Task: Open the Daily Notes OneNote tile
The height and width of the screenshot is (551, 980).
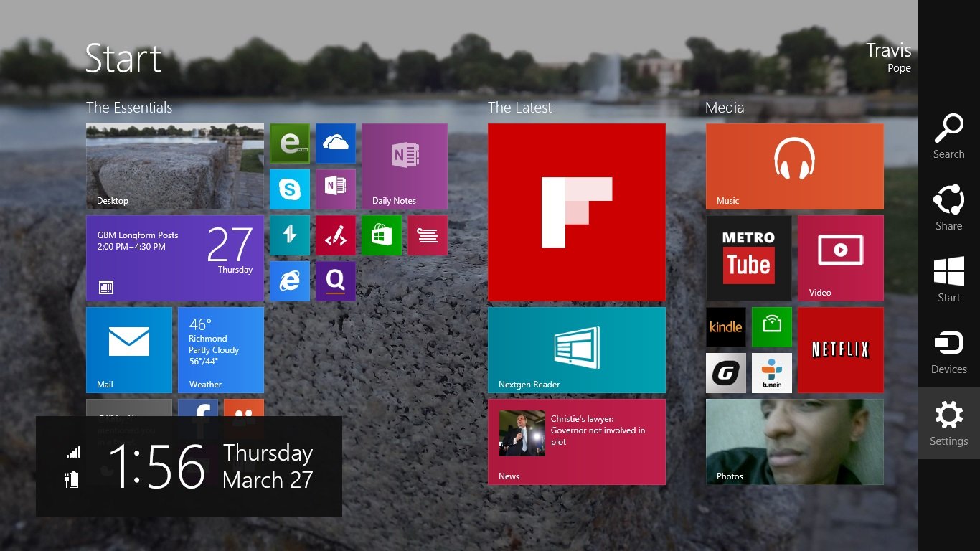Action: pyautogui.click(x=405, y=166)
